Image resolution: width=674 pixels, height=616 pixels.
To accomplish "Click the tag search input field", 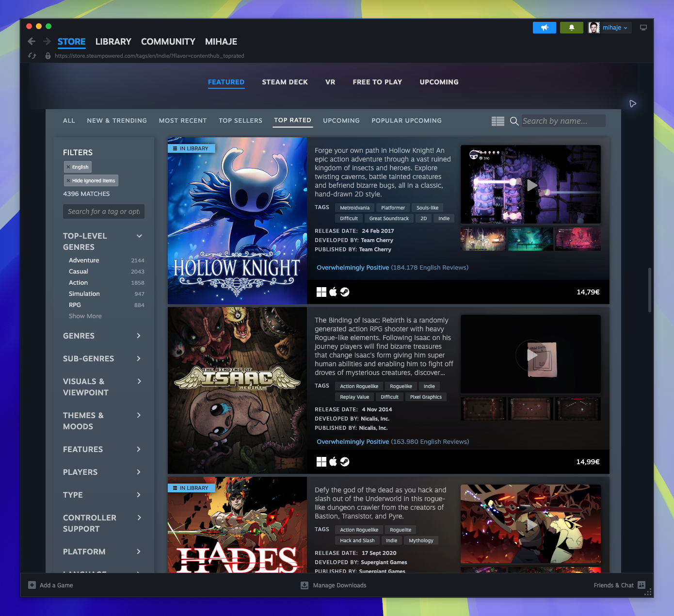I will tap(104, 211).
